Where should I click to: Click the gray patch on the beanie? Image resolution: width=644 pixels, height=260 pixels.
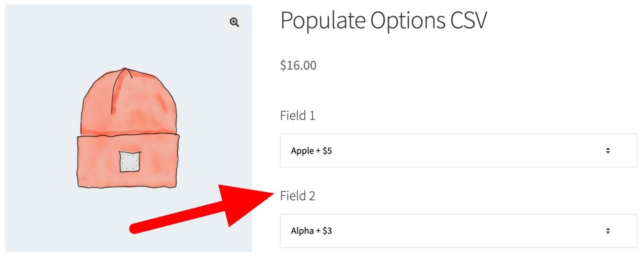click(130, 162)
